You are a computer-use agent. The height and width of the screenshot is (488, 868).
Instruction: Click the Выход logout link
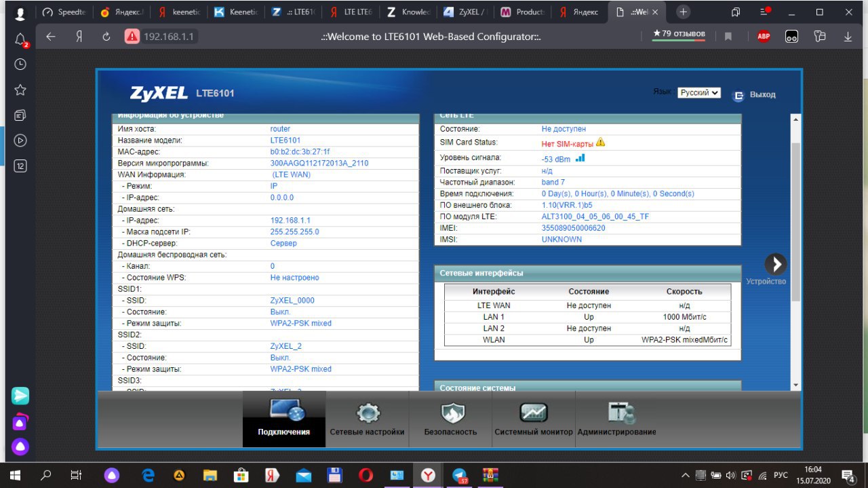(x=762, y=94)
